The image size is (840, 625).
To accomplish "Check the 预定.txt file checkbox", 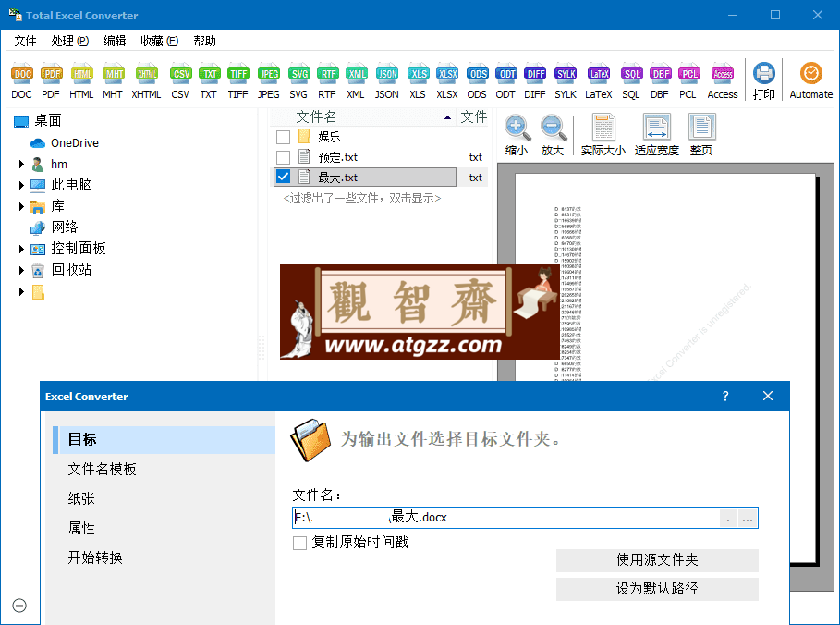I will (283, 157).
